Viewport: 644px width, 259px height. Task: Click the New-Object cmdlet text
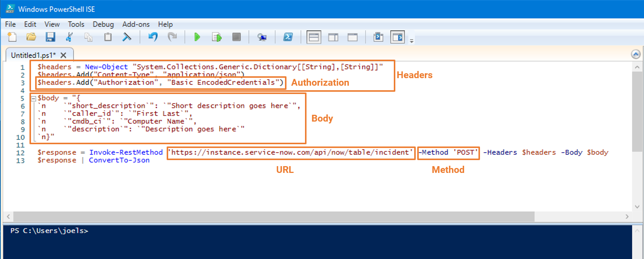(106, 67)
